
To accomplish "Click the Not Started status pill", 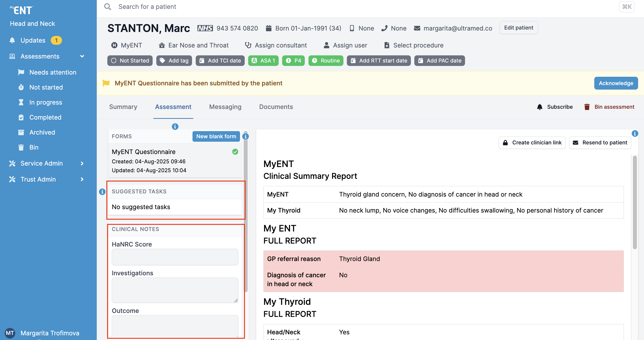I will tap(130, 61).
